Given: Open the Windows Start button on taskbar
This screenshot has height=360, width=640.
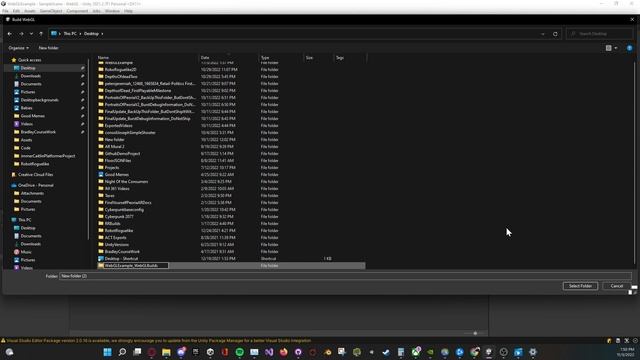Looking at the screenshot, I should point(107,352).
